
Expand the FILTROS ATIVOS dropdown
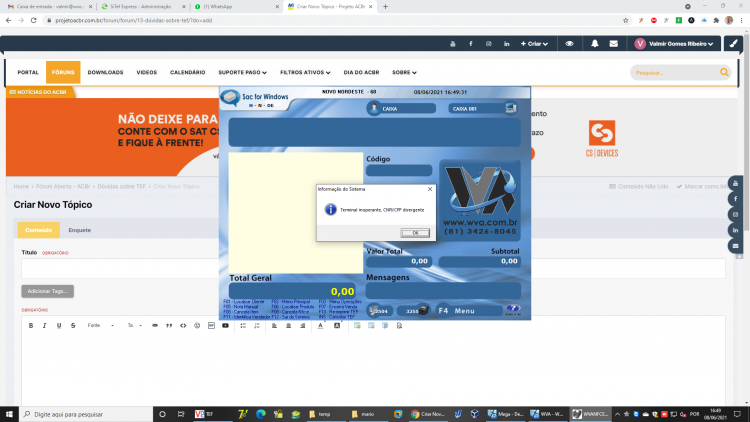305,72
